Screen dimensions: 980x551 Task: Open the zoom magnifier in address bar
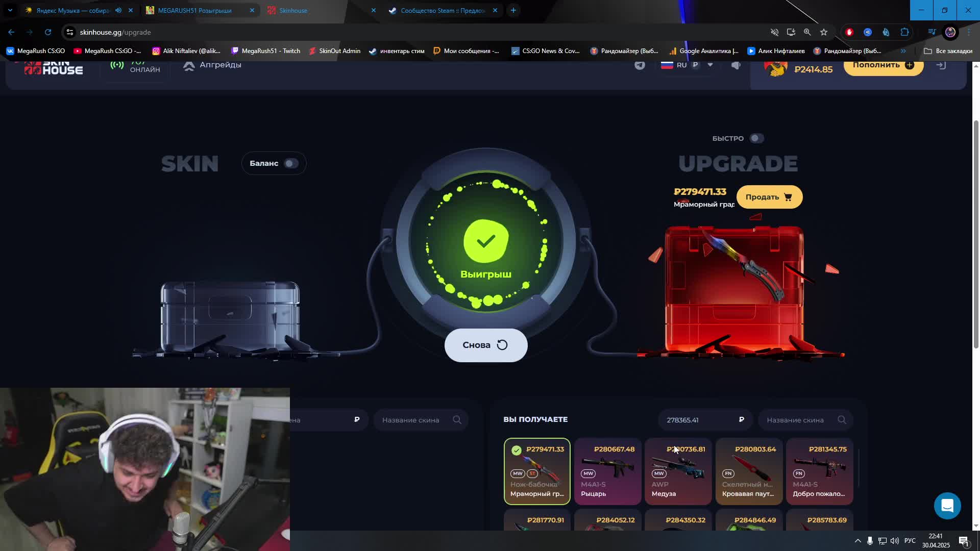pyautogui.click(x=807, y=32)
